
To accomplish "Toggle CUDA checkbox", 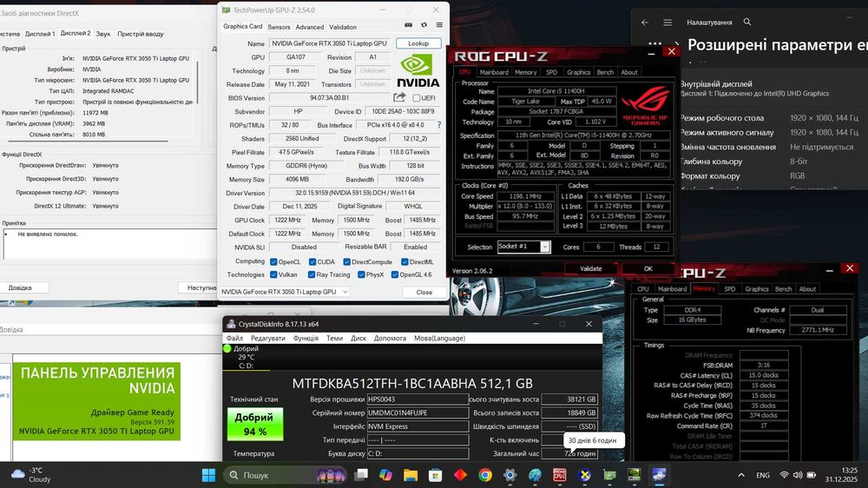I will click(312, 262).
